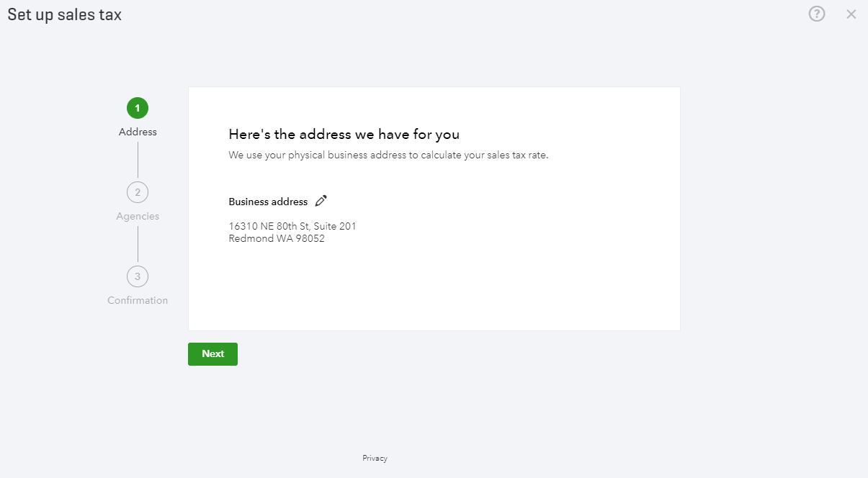
Task: Go to the Confirmation step label
Action: (x=138, y=300)
